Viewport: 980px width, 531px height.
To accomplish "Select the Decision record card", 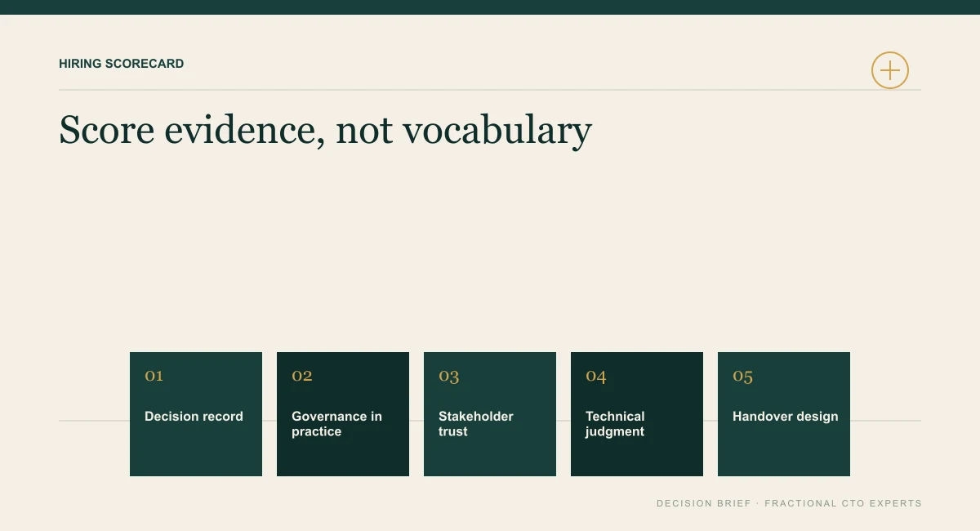I will tap(196, 414).
